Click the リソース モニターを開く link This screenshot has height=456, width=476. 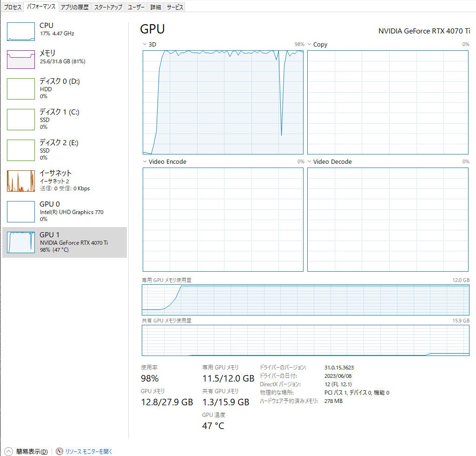[89, 451]
